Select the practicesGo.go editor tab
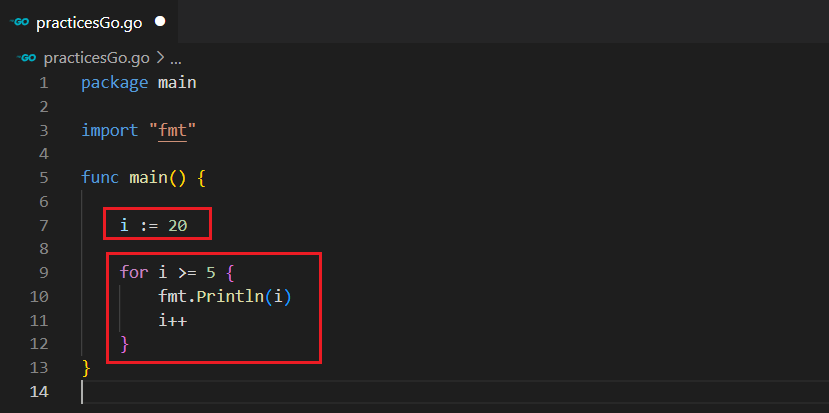Viewport: 829px width, 413px height. point(90,21)
